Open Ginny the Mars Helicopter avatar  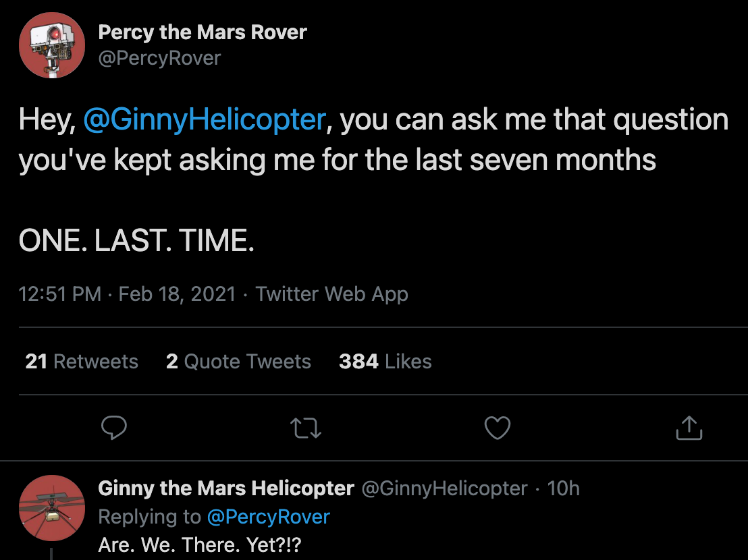[51, 508]
